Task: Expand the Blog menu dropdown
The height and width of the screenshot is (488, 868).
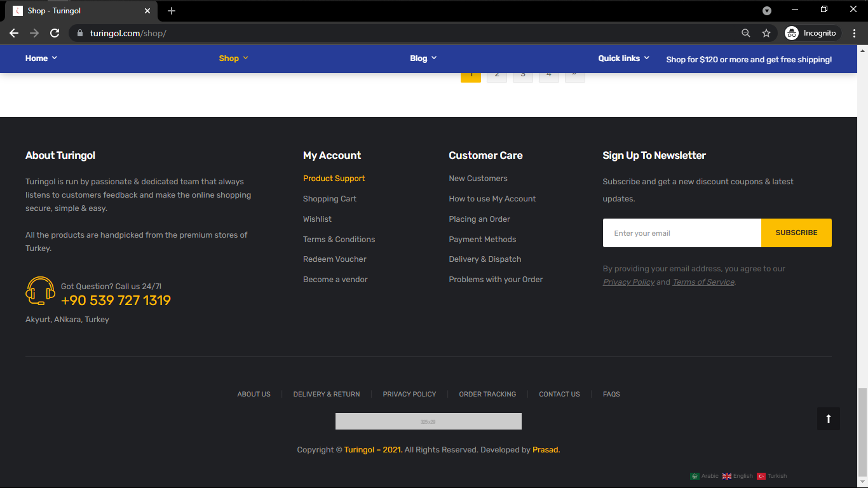Action: [423, 58]
